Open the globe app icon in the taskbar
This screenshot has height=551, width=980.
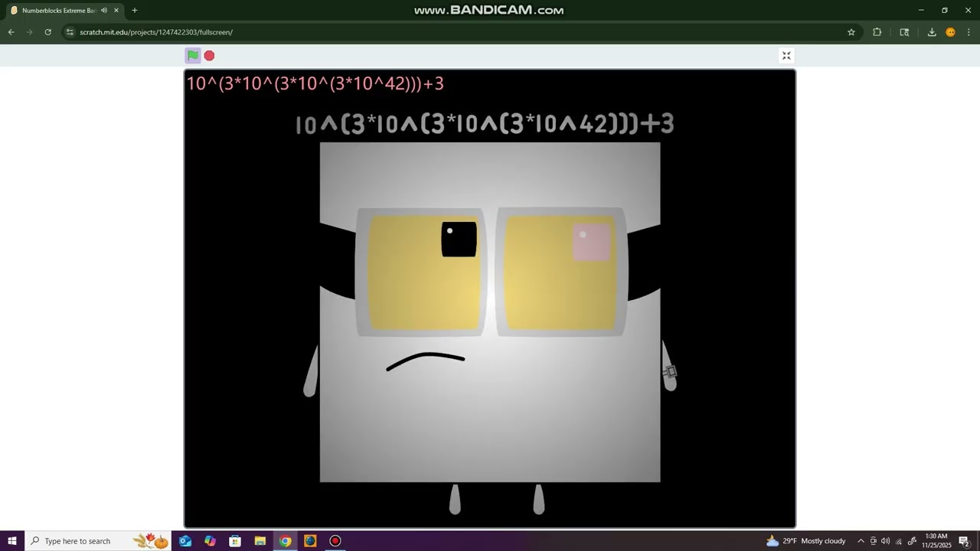(x=310, y=541)
